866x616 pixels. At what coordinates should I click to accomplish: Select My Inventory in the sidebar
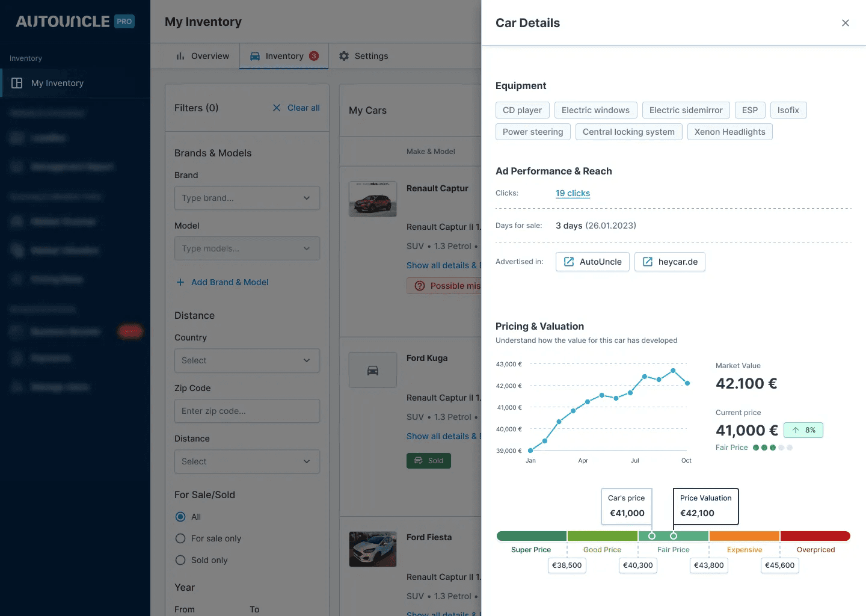[75, 83]
